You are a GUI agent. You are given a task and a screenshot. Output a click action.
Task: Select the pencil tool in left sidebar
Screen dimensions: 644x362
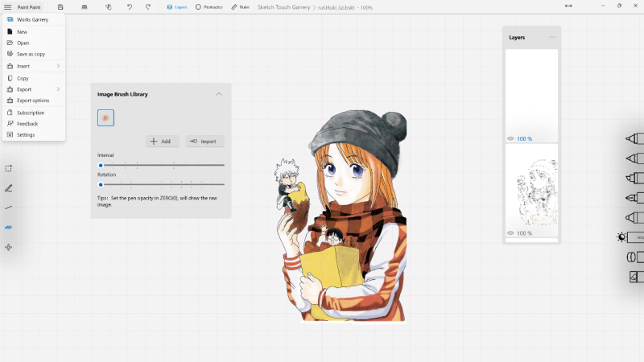8,188
